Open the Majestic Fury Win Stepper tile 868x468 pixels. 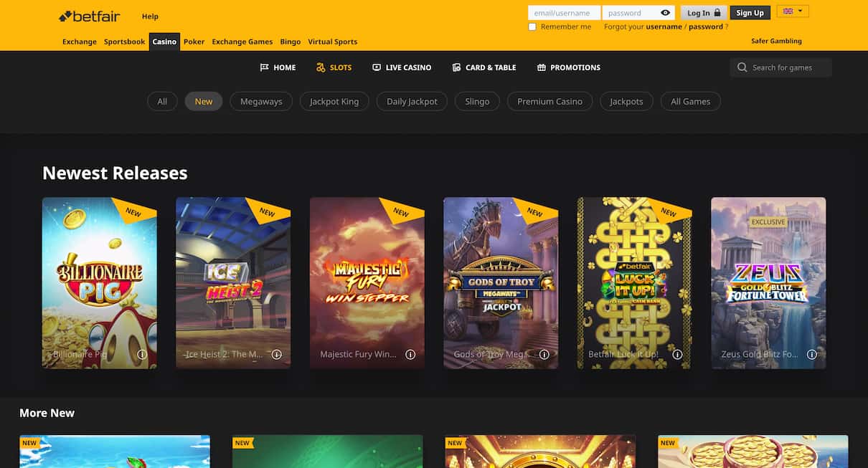[x=367, y=283]
